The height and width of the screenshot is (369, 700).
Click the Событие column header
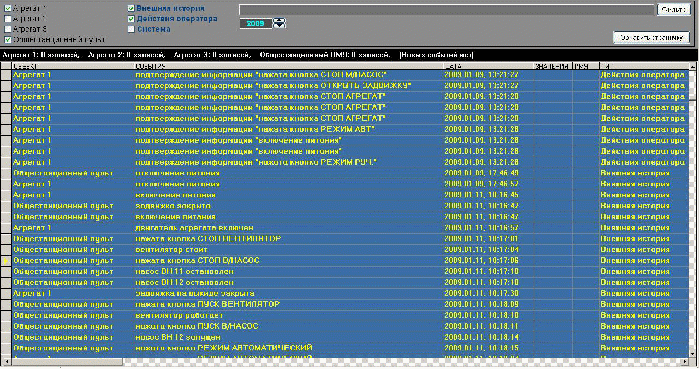coord(288,66)
